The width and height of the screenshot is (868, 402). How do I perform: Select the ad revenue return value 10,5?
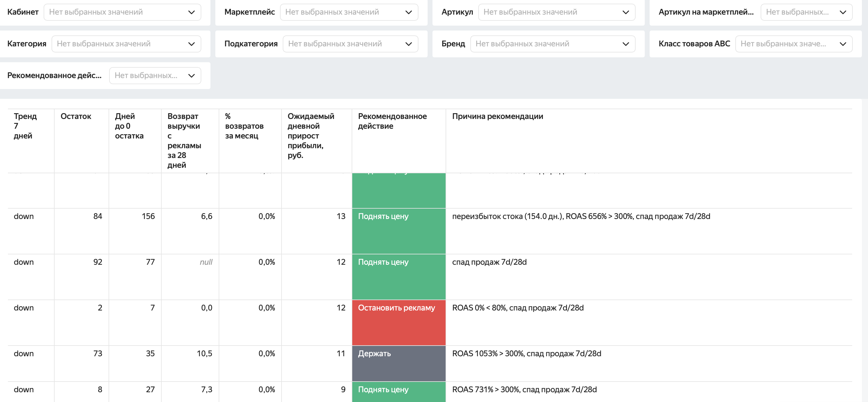(205, 354)
